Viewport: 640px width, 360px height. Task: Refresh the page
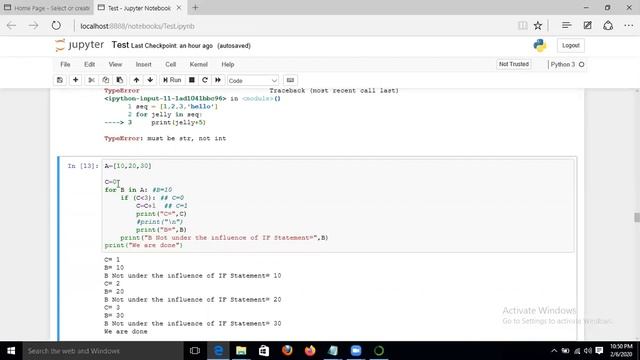(56, 26)
